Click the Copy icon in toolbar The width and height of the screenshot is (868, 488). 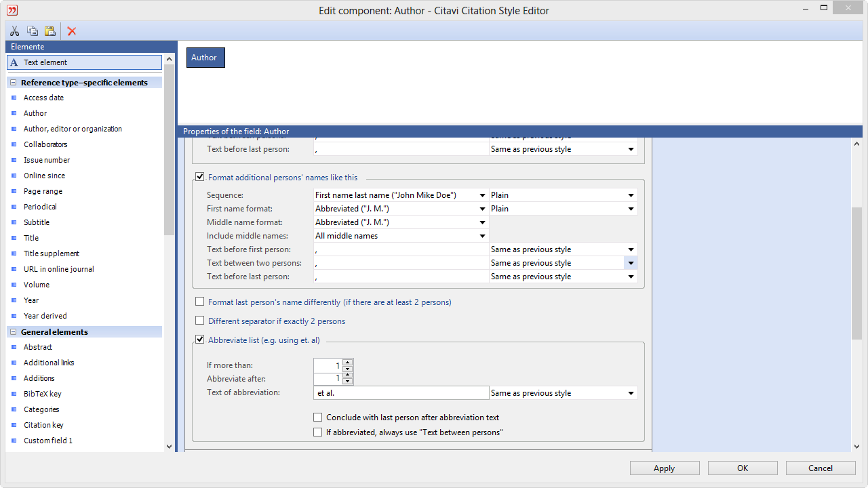point(33,31)
